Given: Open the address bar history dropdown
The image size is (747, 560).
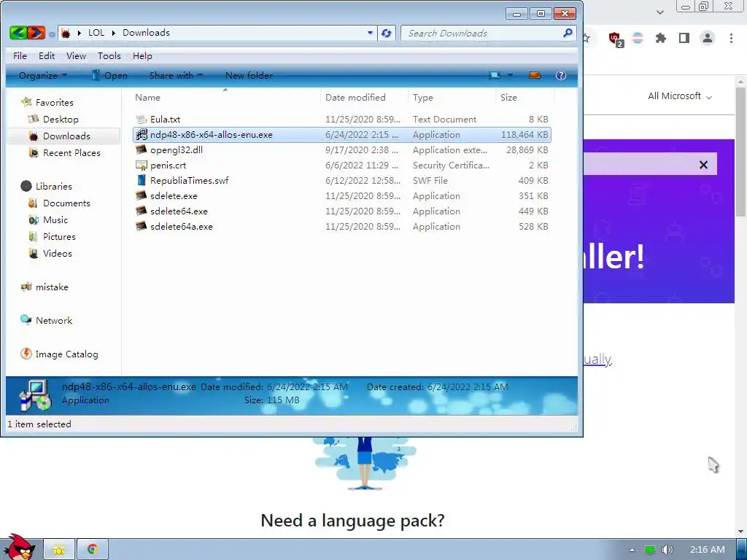Looking at the screenshot, I should click(x=370, y=33).
